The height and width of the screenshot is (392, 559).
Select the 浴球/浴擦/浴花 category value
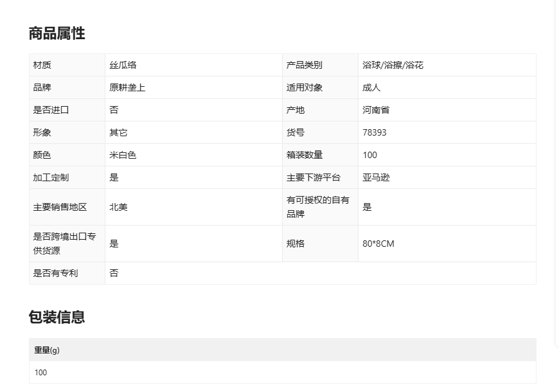[x=393, y=65]
